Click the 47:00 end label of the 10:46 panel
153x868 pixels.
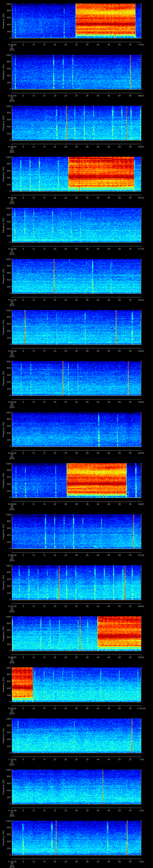141,44
